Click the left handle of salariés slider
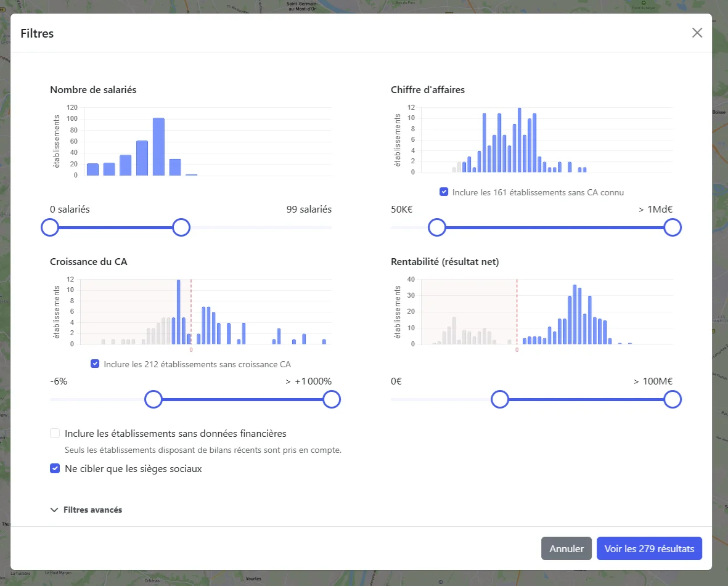 [x=49, y=227]
